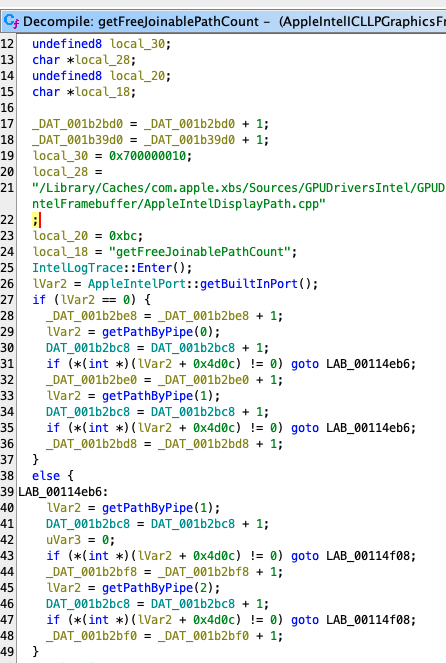This screenshot has width=446, height=663.
Task: Click getBuiltInPort function name on line 26
Action: [249, 284]
